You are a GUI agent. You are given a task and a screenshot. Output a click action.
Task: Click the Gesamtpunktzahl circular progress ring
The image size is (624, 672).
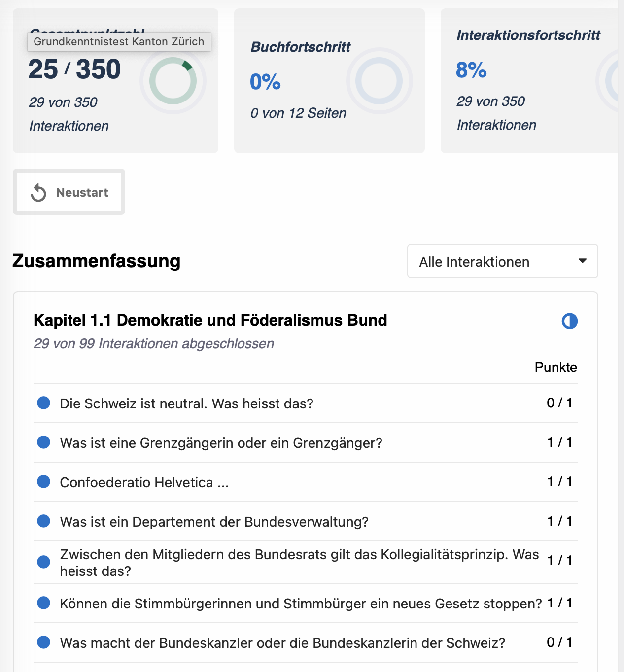click(173, 81)
